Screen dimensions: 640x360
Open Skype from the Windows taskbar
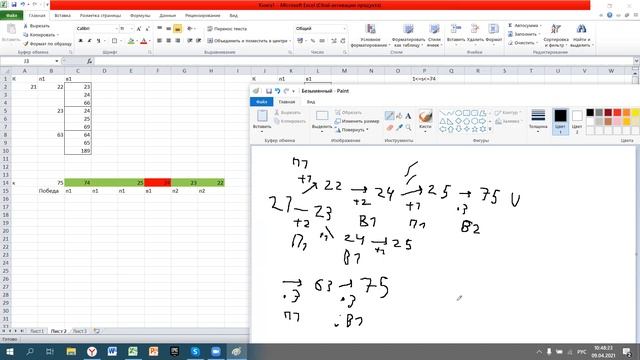pos(195,351)
